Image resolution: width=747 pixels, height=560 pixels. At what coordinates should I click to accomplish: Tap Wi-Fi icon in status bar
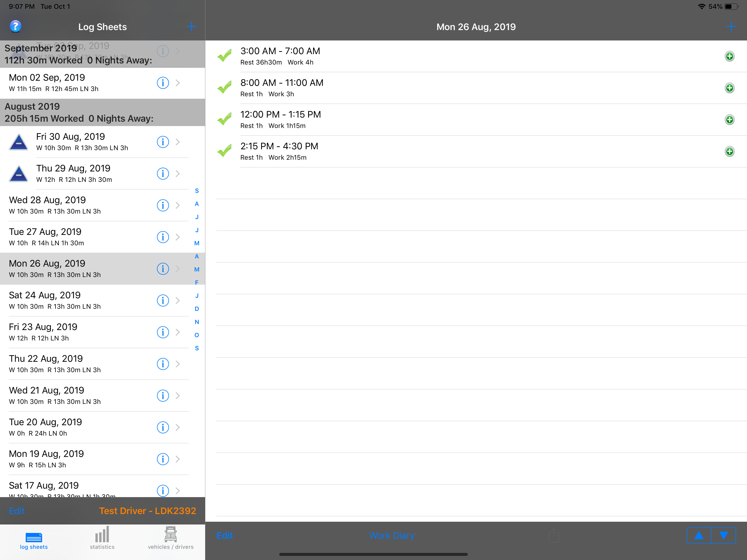click(x=702, y=6)
